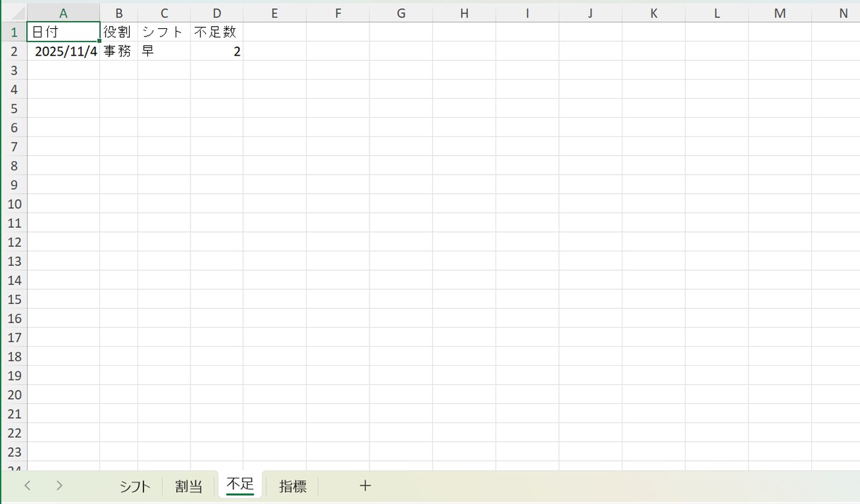Select the cell containing 事務

coord(118,51)
